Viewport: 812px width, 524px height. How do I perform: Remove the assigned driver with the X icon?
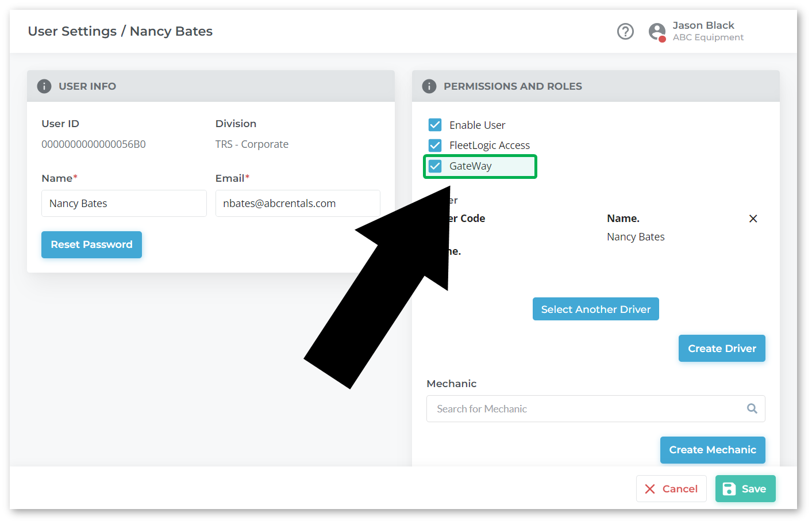pos(753,219)
